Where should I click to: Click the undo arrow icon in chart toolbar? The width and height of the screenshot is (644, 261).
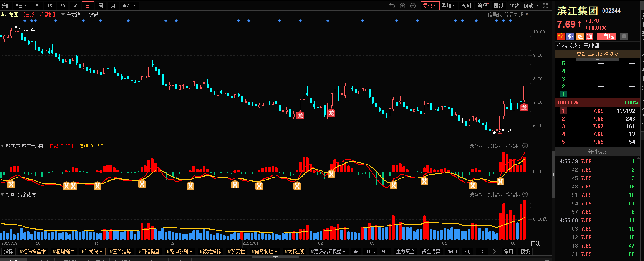point(392,6)
